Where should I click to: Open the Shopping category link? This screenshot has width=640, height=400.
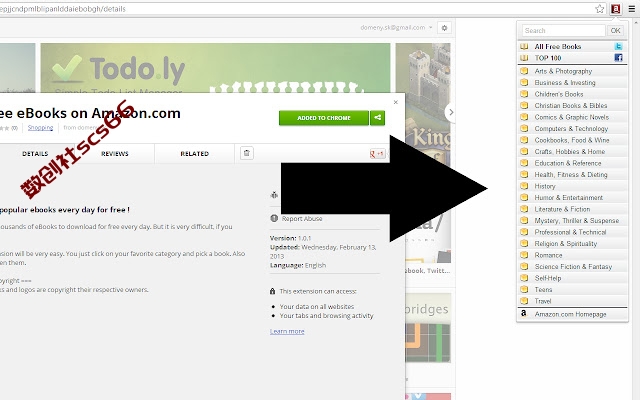40,127
